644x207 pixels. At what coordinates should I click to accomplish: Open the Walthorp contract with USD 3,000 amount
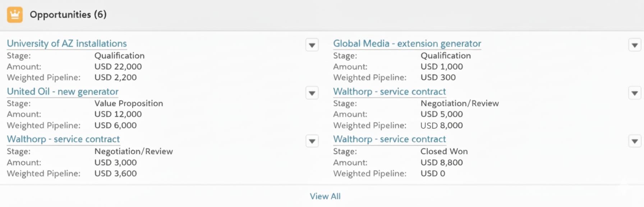coord(63,139)
